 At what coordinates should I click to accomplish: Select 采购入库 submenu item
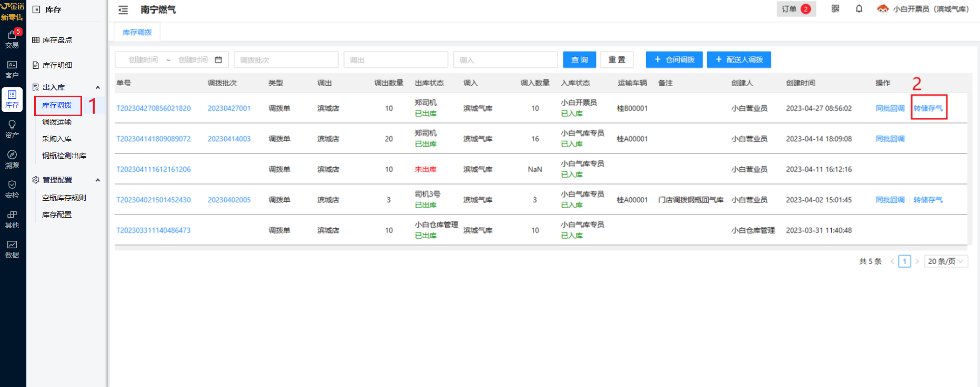[57, 139]
